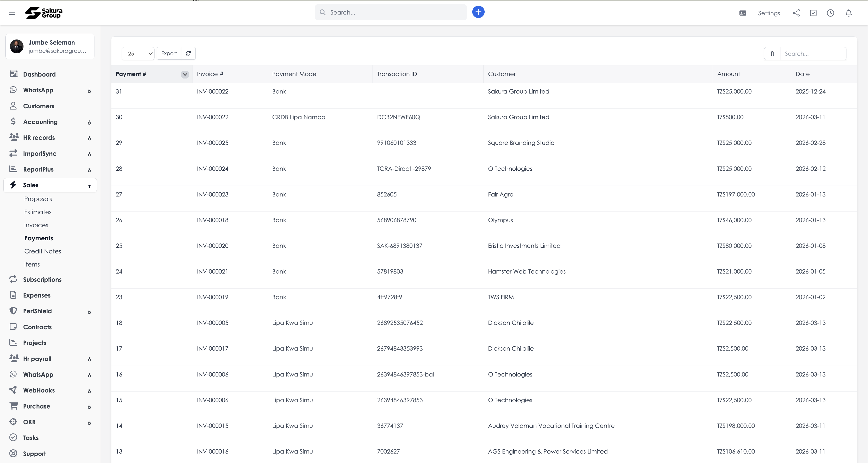This screenshot has height=463, width=868.
Task: Open the 25 rows-per-page dropdown
Action: click(x=138, y=53)
